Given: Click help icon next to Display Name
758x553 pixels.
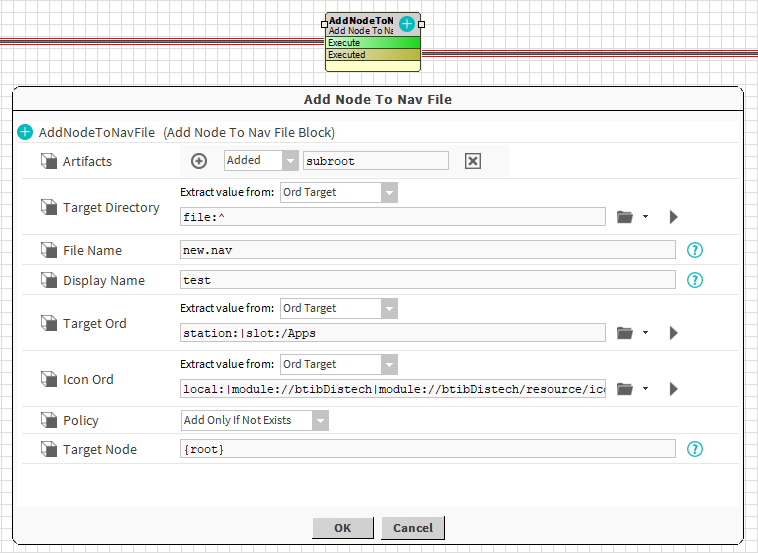Looking at the screenshot, I should (x=696, y=280).
